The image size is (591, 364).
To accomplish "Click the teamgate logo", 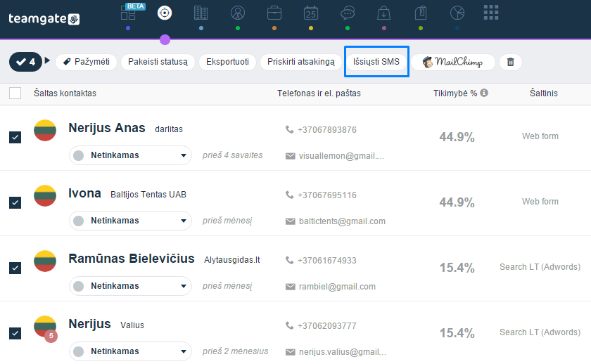I will tap(44, 18).
